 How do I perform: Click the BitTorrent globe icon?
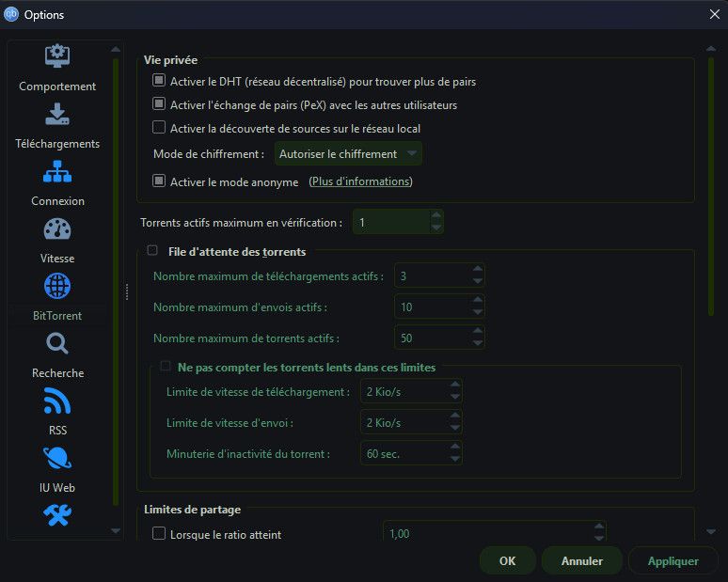click(x=57, y=286)
